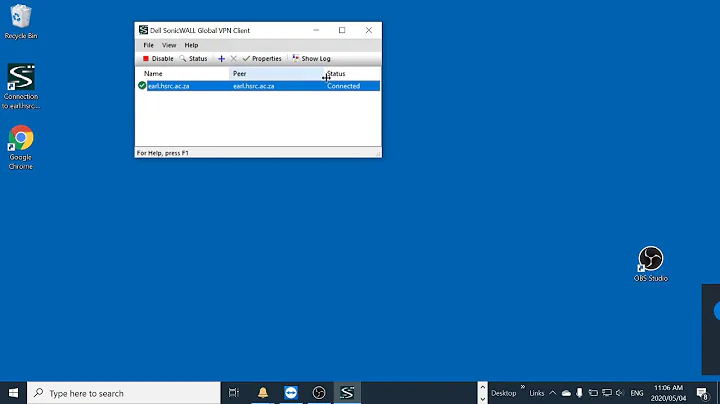This screenshot has width=720, height=404.
Task: Open the network tray icon
Action: (607, 393)
